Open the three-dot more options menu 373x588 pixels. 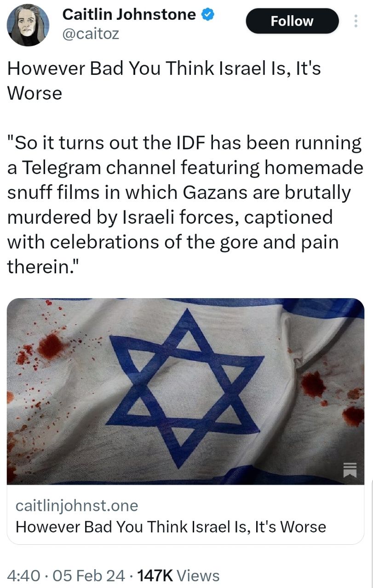(x=356, y=21)
